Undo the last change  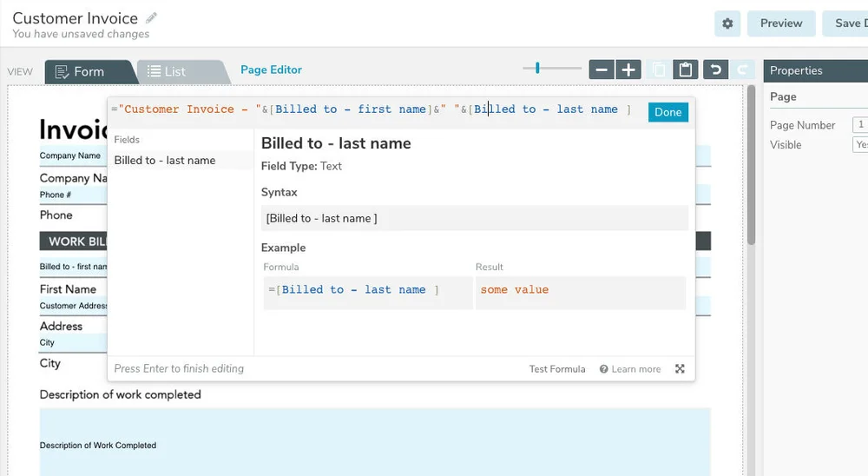716,69
